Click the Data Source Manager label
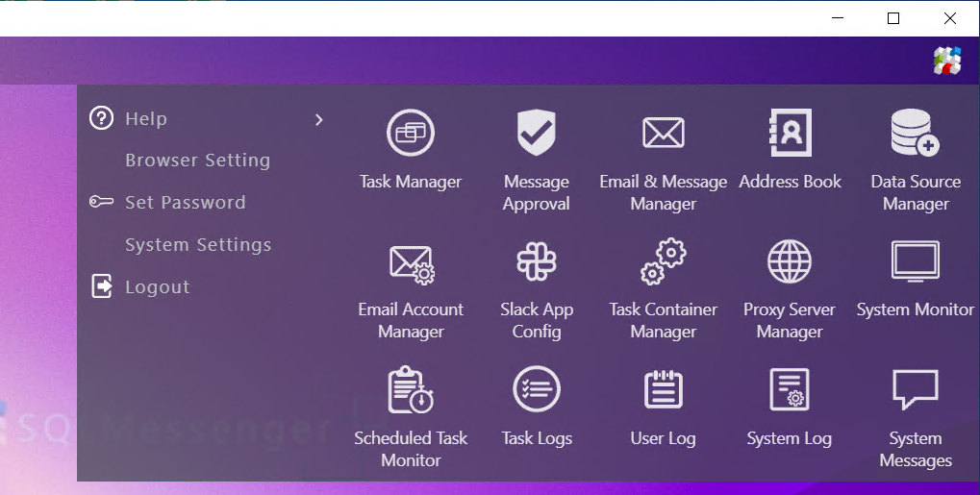This screenshot has width=980, height=495. pos(916,192)
